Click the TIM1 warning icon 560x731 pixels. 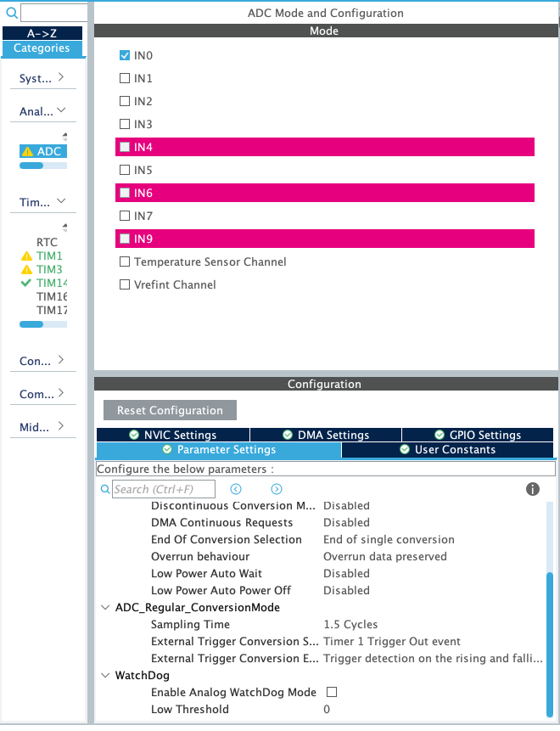26,256
